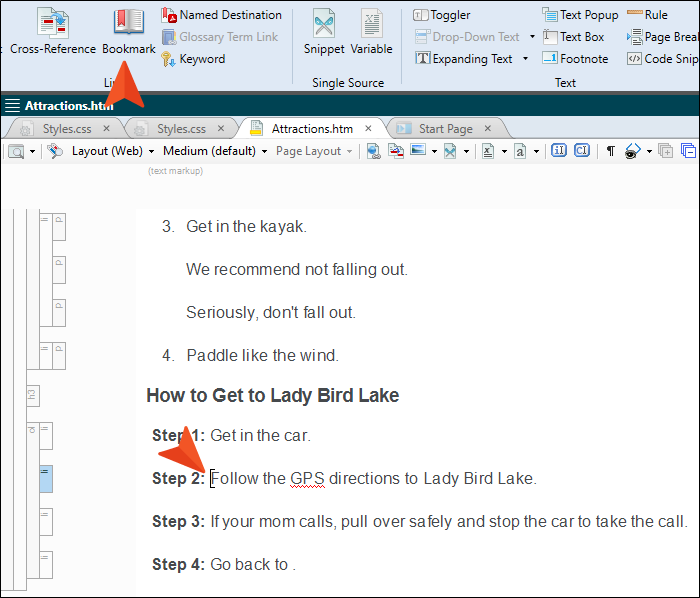Expand the Expanding Text dropdown arrow
Image resolution: width=700 pixels, height=598 pixels.
point(525,59)
